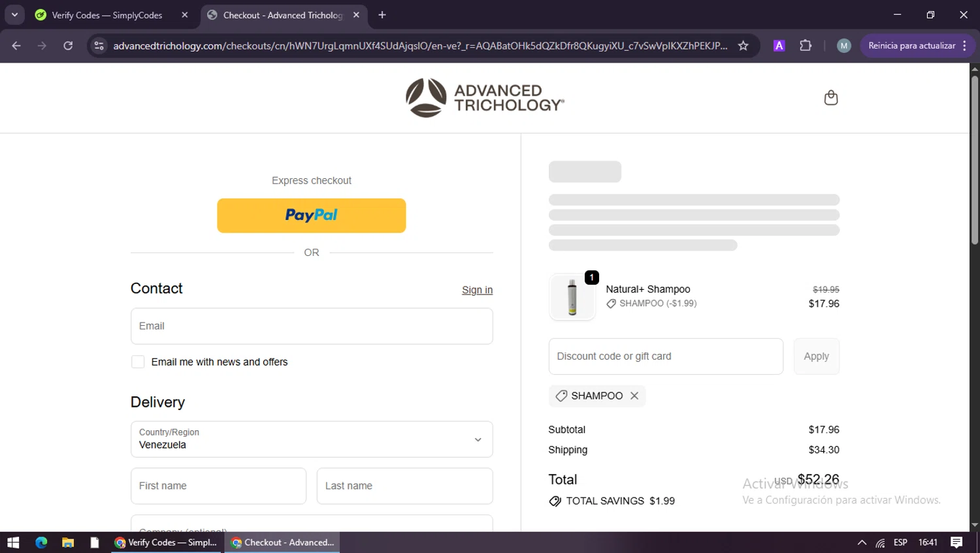The image size is (980, 553).
Task: Click the SHAMPOO (-$1.99) discount label
Action: [651, 304]
